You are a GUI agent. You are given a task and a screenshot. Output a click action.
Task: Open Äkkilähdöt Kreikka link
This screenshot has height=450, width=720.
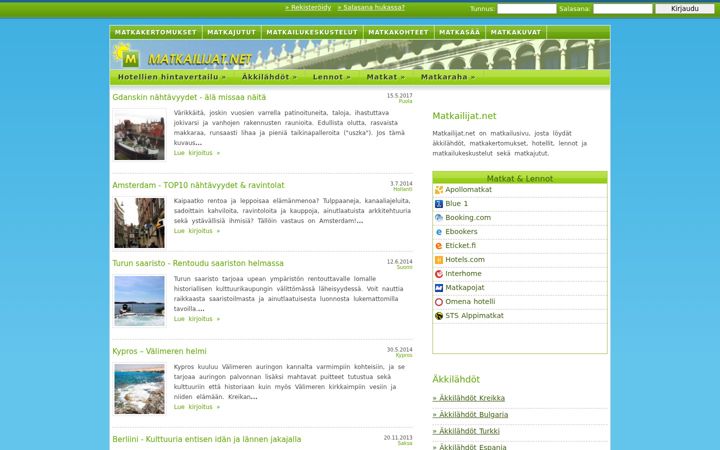[468, 398]
